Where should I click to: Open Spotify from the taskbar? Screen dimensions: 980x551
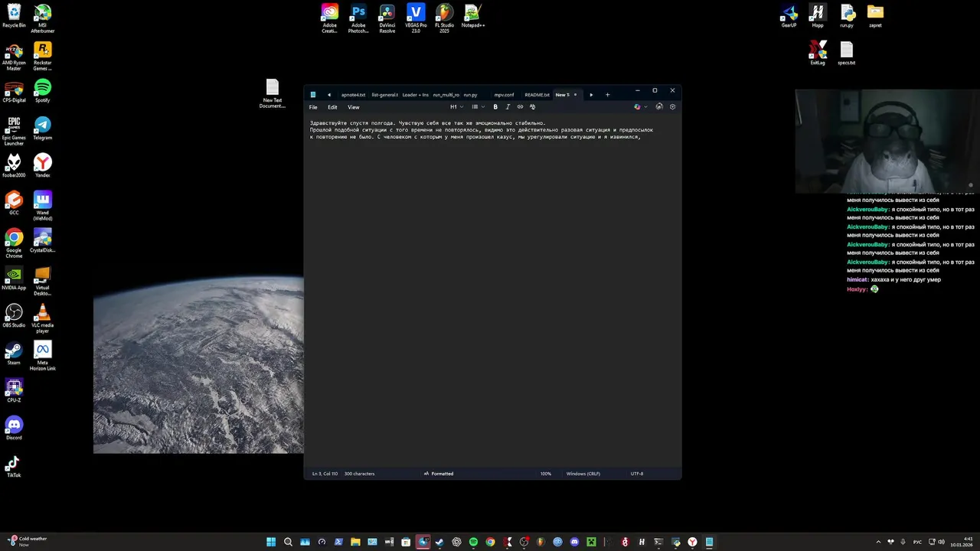pyautogui.click(x=473, y=542)
